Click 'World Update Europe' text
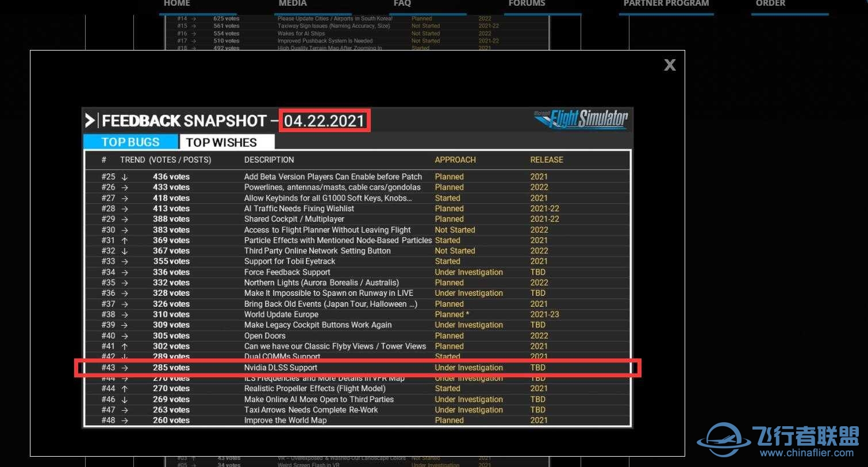The image size is (868, 467). [281, 314]
